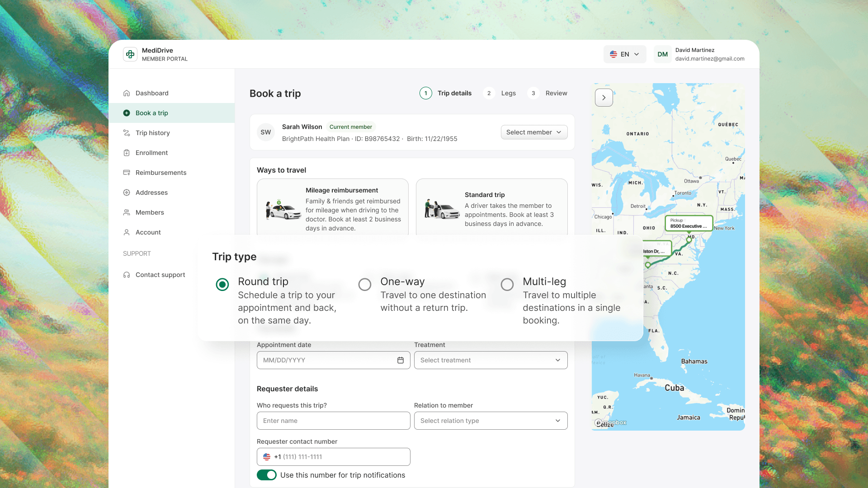
Task: Toggle Use this number for trip notifications
Action: (x=267, y=475)
